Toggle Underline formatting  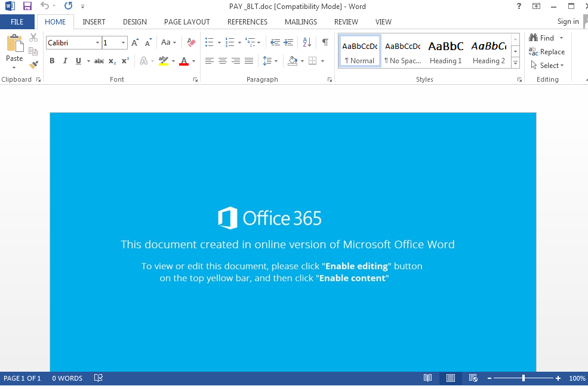tap(78, 61)
